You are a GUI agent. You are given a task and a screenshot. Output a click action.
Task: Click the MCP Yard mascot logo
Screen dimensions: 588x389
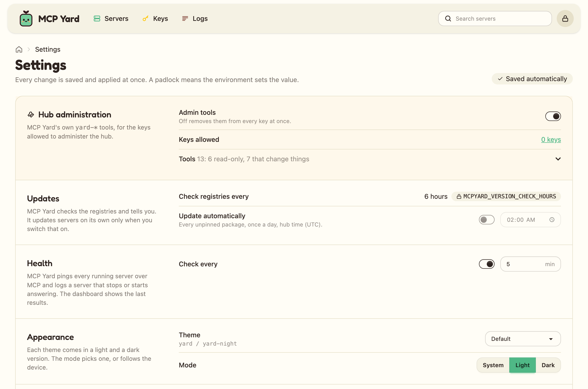(x=26, y=18)
